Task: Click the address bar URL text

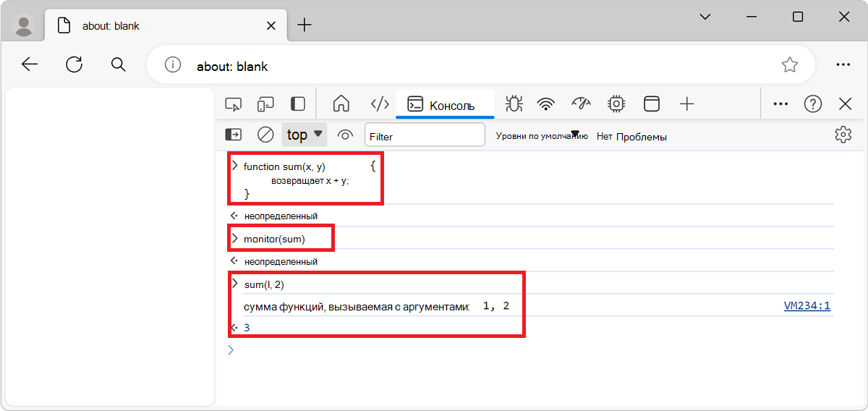Action: pyautogui.click(x=232, y=66)
